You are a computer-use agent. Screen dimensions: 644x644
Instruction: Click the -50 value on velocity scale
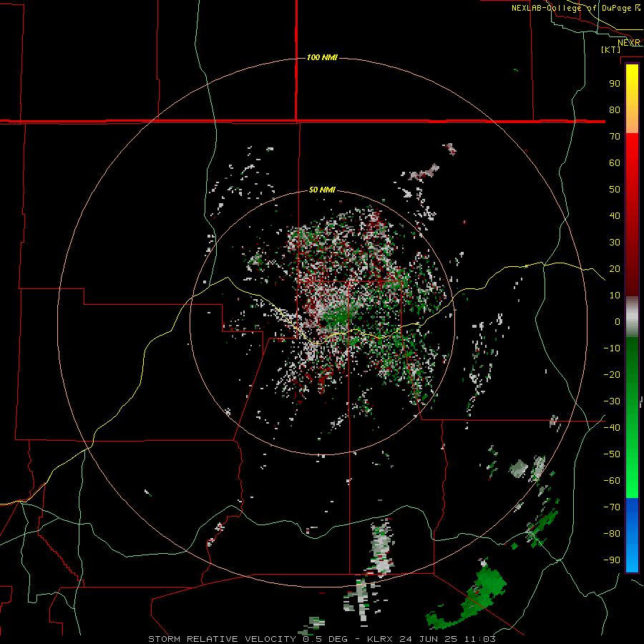[x=612, y=454]
